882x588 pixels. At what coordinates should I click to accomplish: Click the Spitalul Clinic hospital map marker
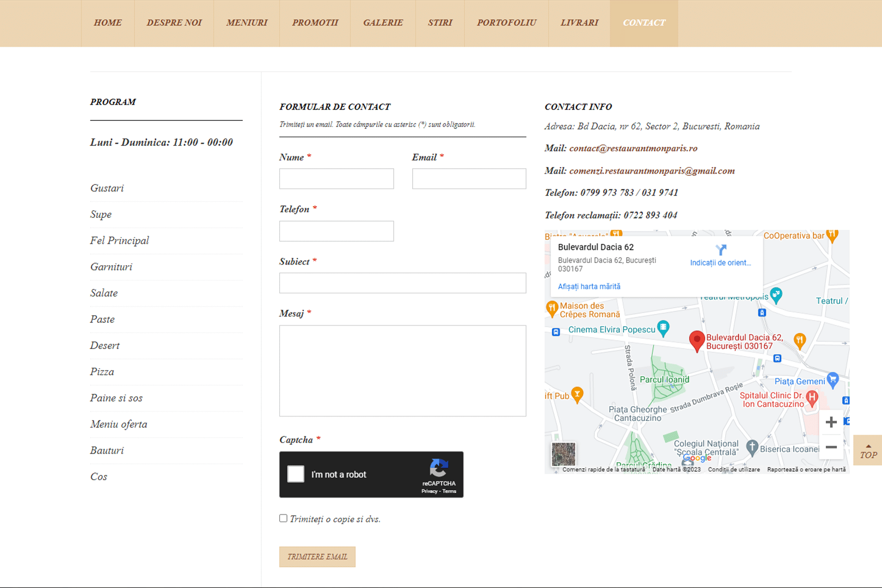point(812,398)
